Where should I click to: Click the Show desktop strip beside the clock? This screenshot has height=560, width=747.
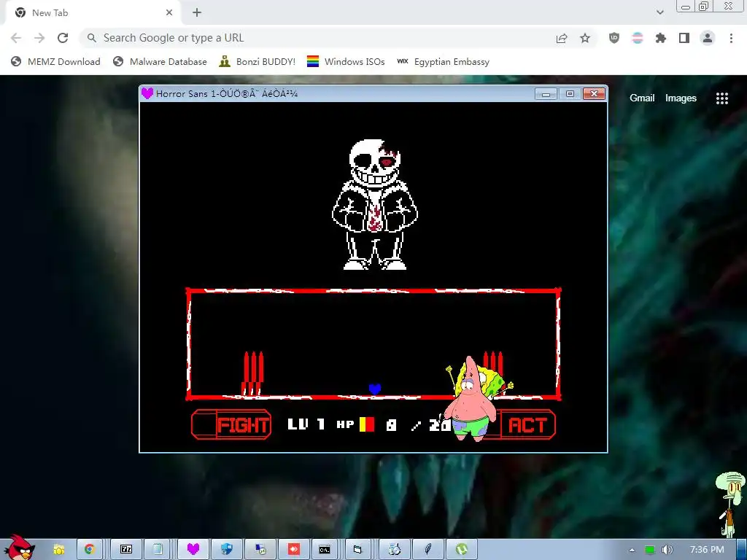[x=742, y=550]
